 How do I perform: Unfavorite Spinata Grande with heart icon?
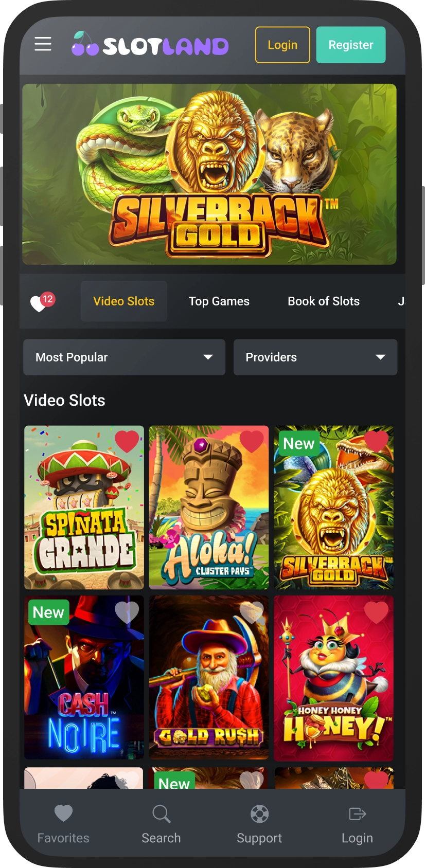coord(127,442)
